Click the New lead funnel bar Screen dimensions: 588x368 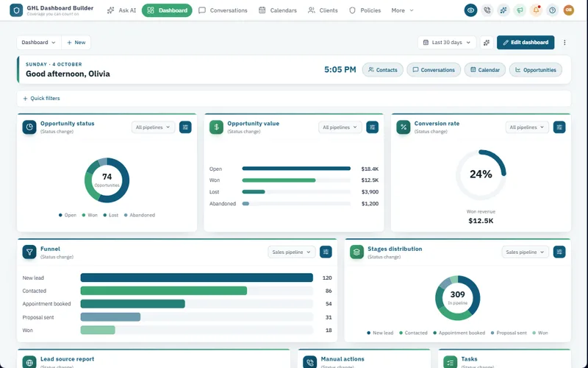(x=196, y=277)
